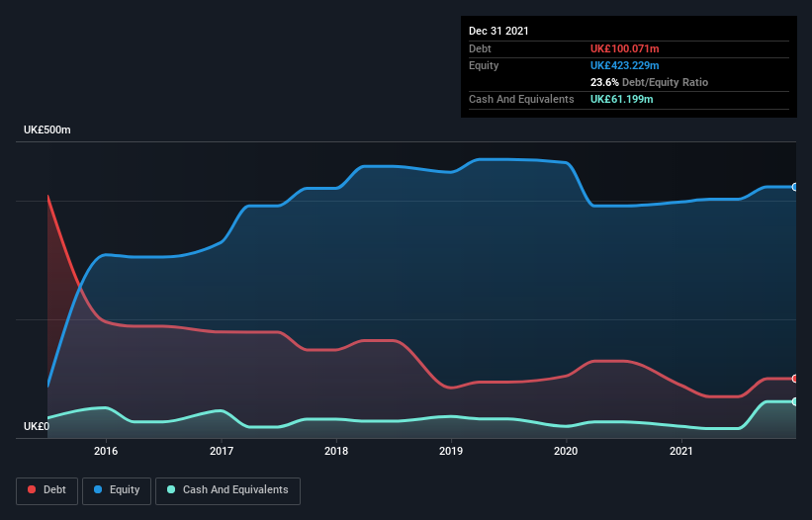Viewport: 812px width, 520px height.
Task: Click the UK£61.199m cash value
Action: 621,99
